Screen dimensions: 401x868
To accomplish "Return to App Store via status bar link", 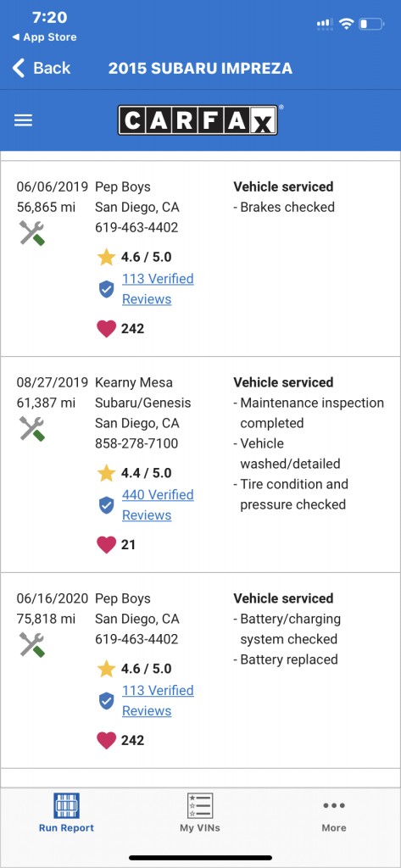I will pos(44,37).
